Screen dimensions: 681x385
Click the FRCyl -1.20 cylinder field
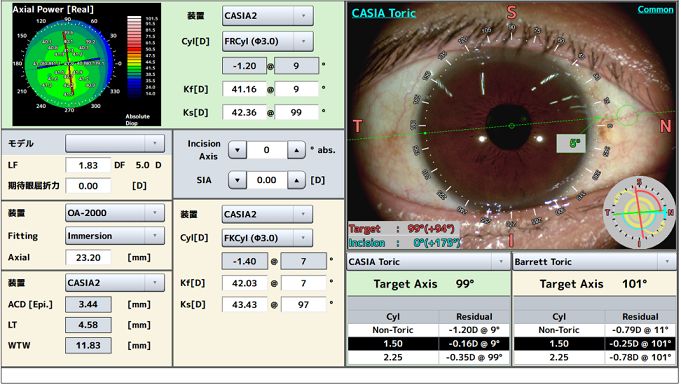click(x=244, y=66)
